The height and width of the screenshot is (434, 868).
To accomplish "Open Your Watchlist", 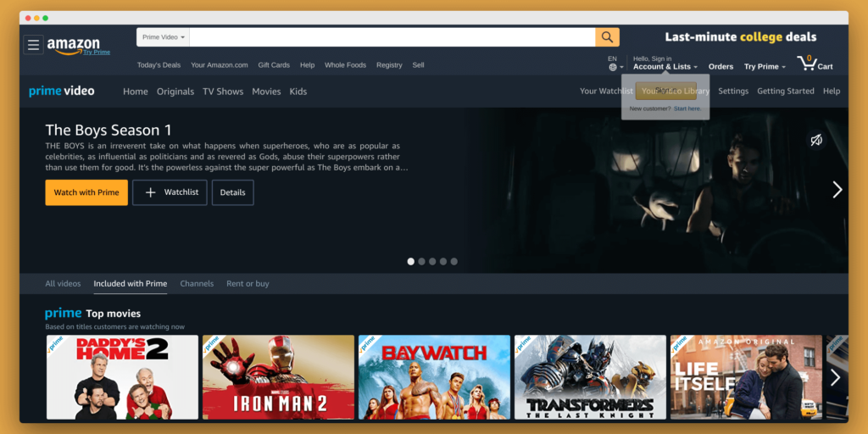I will point(605,91).
